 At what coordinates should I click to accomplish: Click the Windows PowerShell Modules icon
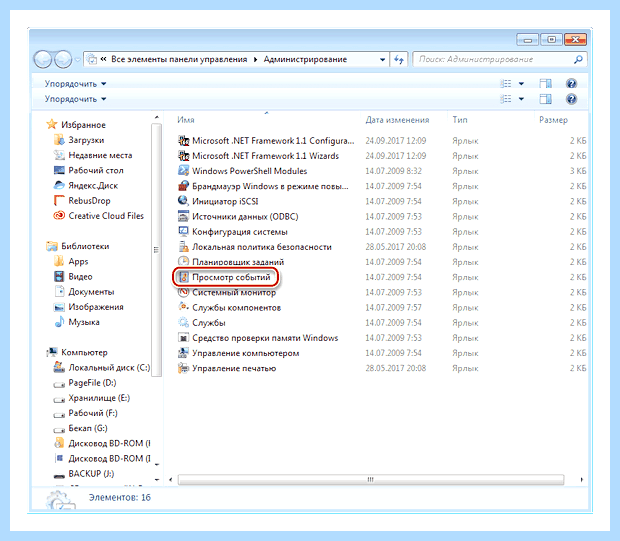coord(183,171)
